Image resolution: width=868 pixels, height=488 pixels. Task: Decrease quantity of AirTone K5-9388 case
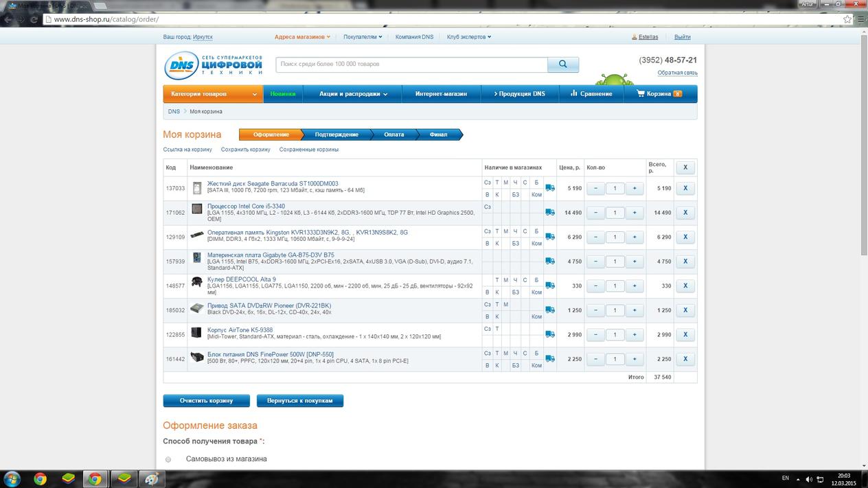coord(595,334)
